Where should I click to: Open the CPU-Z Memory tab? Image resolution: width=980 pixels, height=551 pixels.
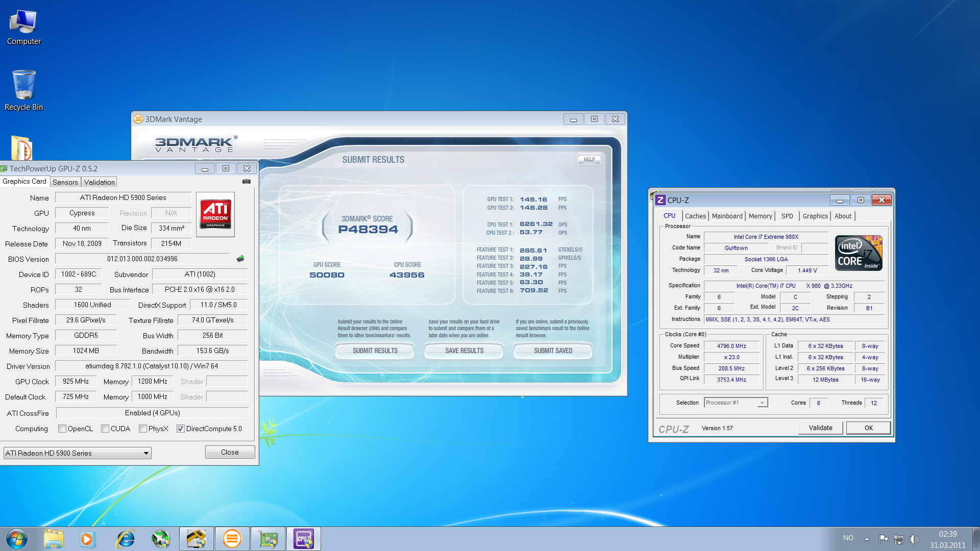tap(761, 216)
